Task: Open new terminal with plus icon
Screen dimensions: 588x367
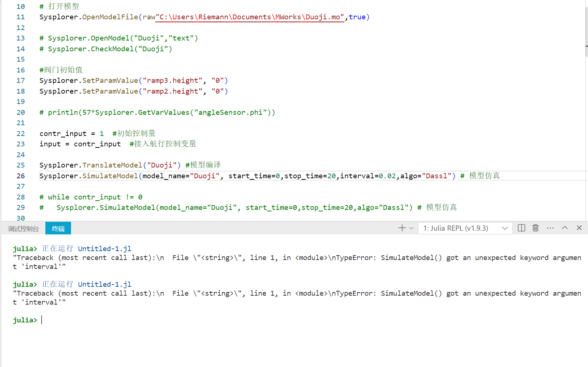Action: pos(402,228)
